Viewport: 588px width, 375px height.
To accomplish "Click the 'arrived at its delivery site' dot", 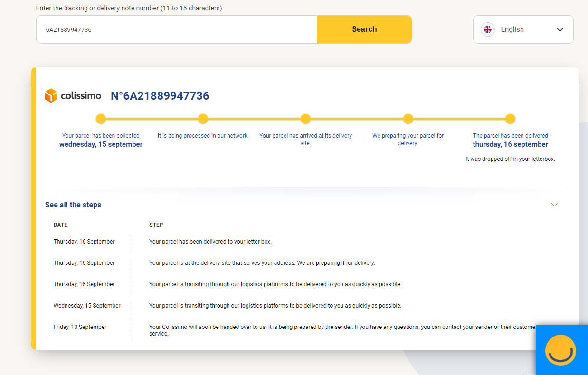I will coord(305,119).
